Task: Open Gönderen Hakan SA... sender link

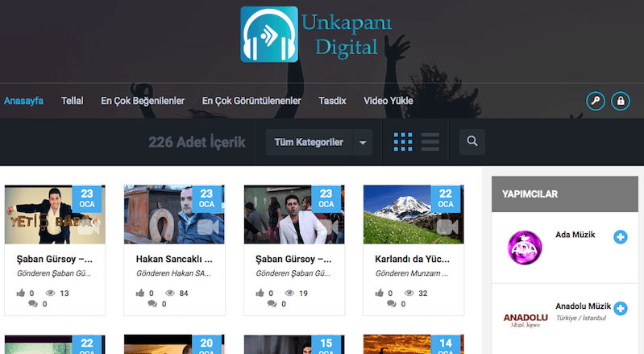Action: click(x=173, y=273)
